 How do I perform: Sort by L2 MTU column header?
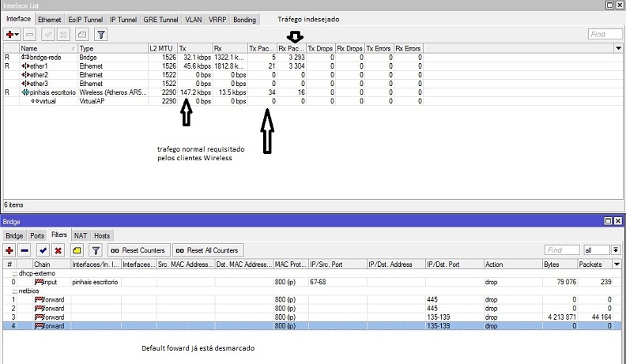(163, 48)
